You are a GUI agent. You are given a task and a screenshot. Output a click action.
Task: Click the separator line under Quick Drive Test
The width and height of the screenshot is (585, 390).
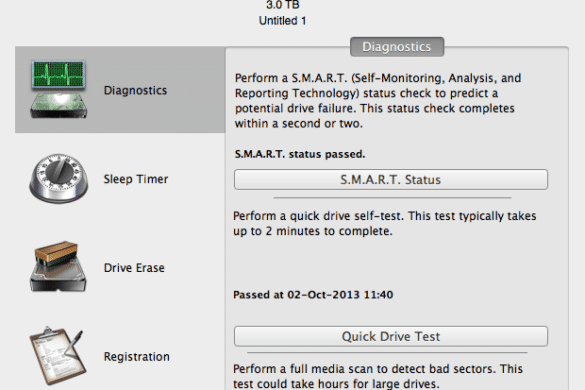tap(387, 352)
